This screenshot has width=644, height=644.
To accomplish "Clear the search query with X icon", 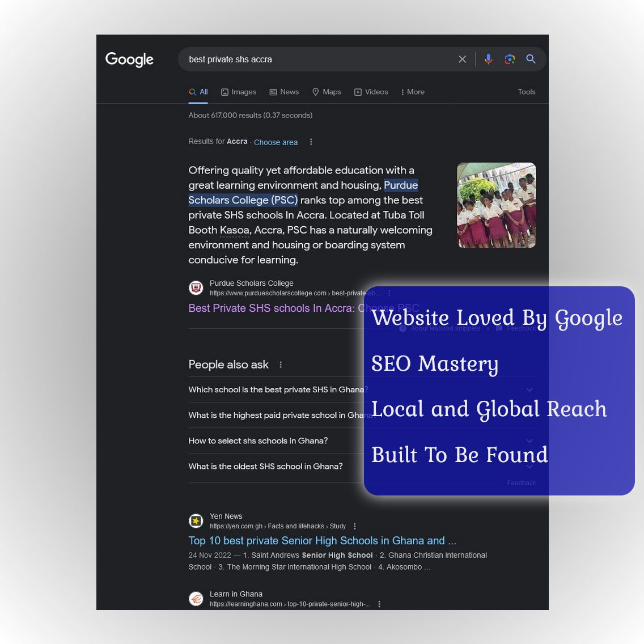I will (x=462, y=59).
